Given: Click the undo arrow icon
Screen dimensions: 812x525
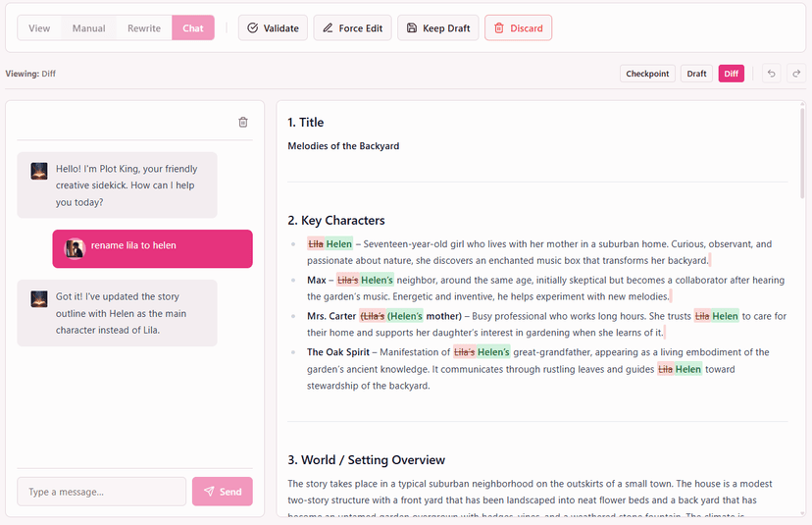Looking at the screenshot, I should [x=771, y=74].
